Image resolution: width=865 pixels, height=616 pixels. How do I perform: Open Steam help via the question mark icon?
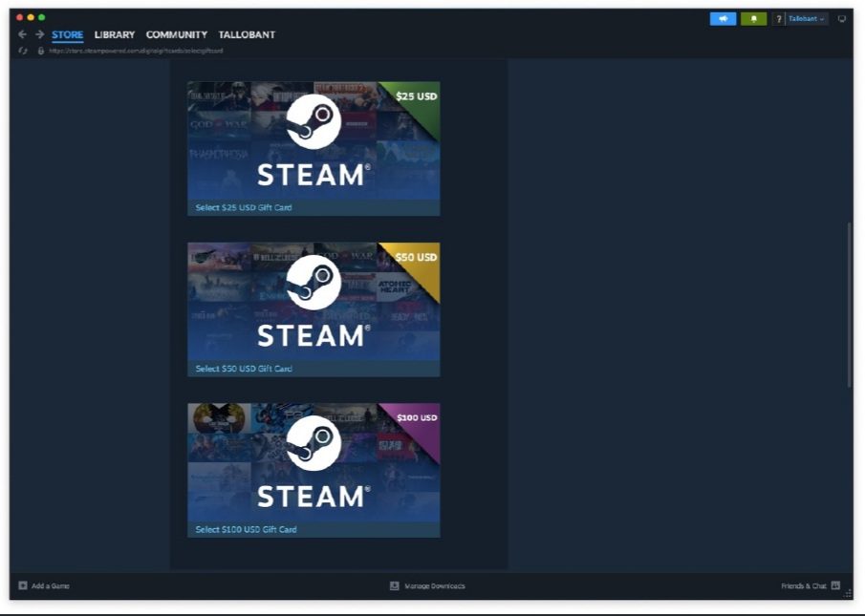point(777,18)
